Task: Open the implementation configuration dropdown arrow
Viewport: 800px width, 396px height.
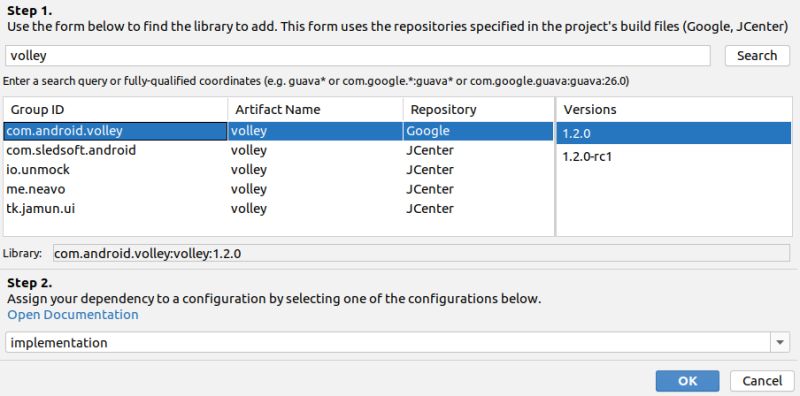Action: click(780, 342)
